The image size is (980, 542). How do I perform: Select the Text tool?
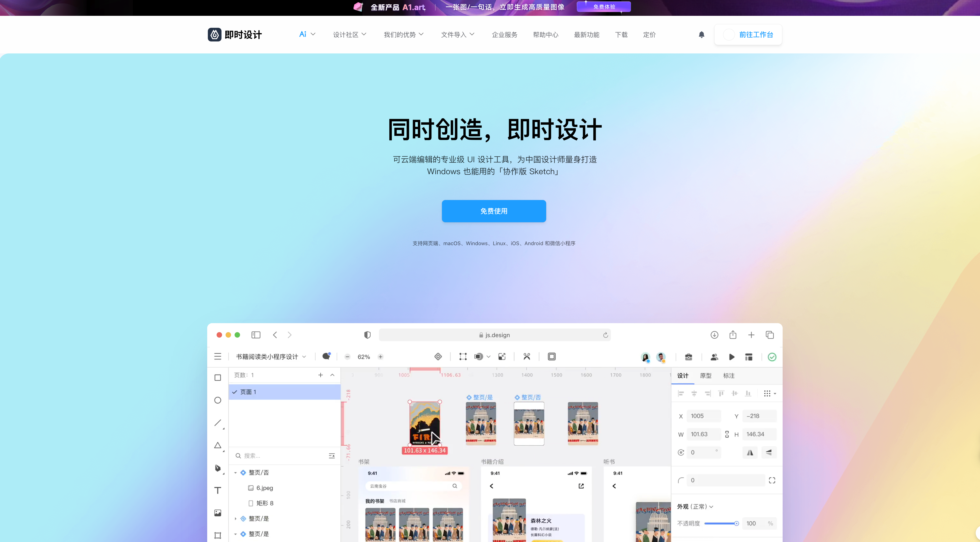pyautogui.click(x=218, y=490)
